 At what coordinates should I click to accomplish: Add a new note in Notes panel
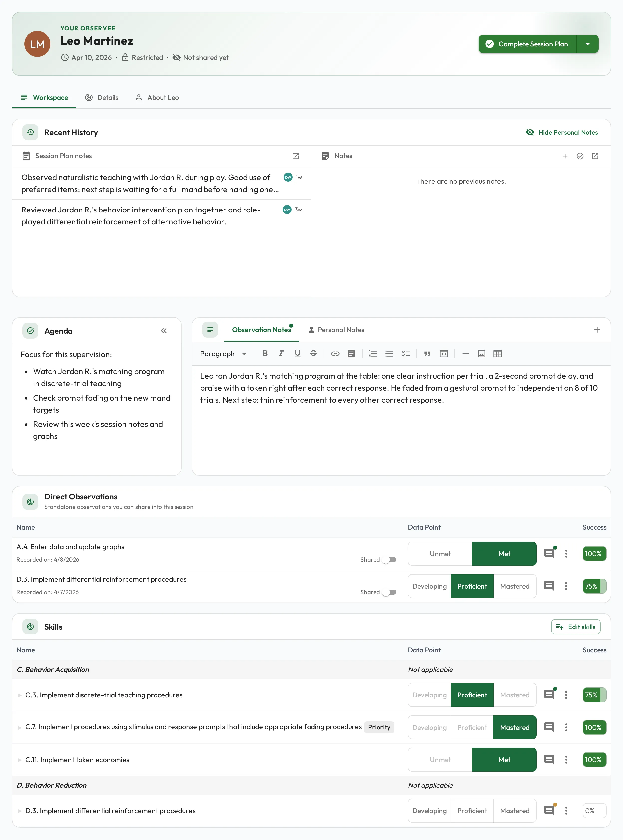point(565,156)
